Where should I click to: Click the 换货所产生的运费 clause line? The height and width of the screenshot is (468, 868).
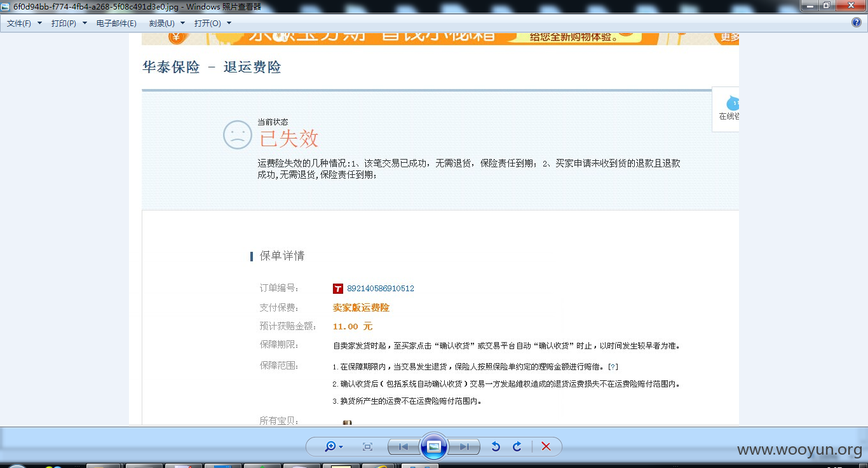tap(407, 401)
